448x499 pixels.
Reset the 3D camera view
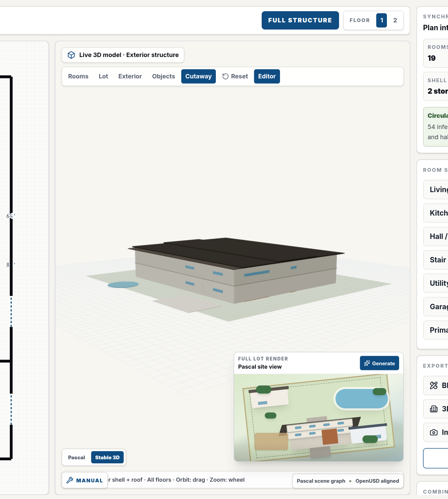coord(235,76)
